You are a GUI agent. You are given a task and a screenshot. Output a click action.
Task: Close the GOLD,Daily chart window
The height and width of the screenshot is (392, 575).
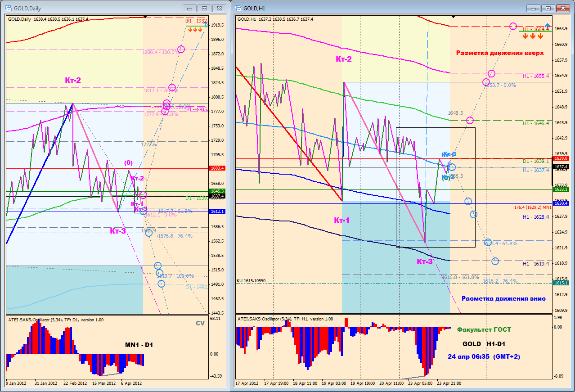219,8
